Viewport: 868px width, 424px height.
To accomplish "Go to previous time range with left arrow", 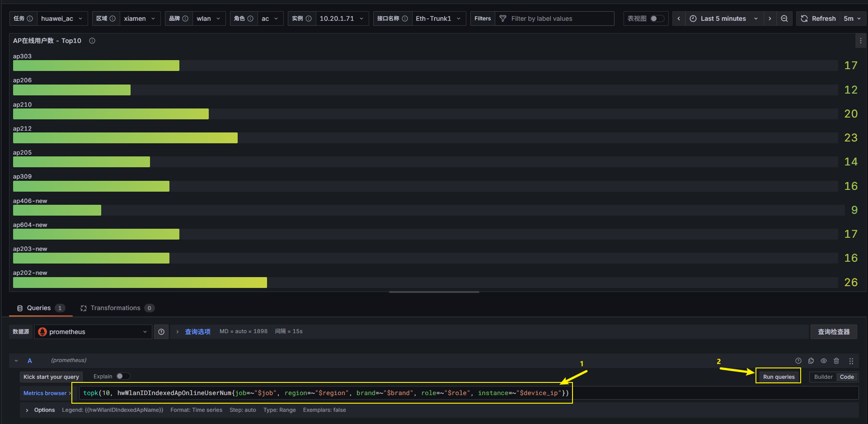I will click(x=679, y=19).
